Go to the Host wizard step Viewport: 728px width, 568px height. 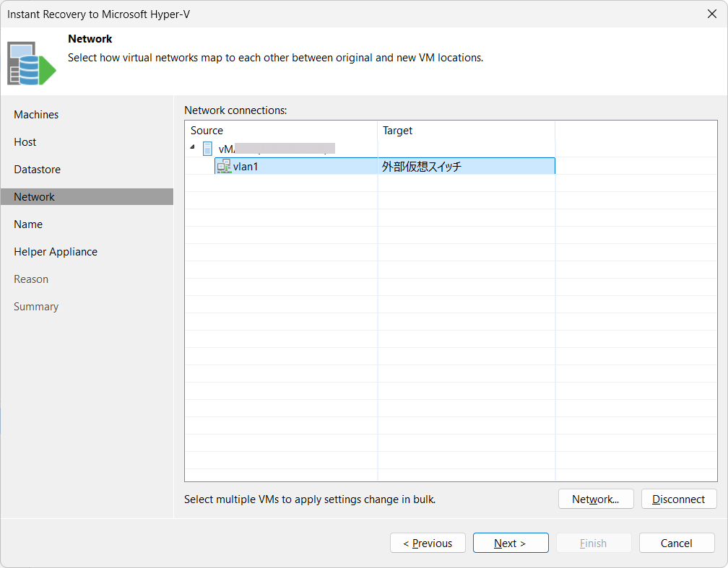[x=25, y=142]
